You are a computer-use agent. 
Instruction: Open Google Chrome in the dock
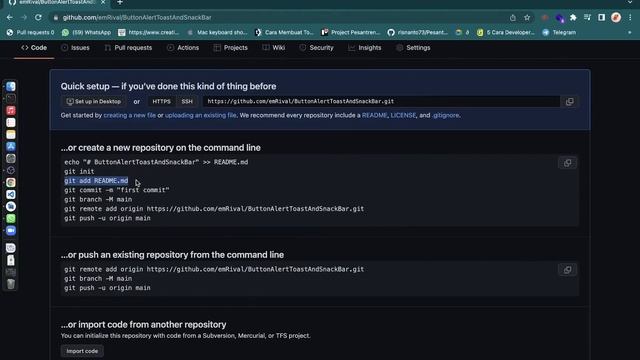point(11,182)
